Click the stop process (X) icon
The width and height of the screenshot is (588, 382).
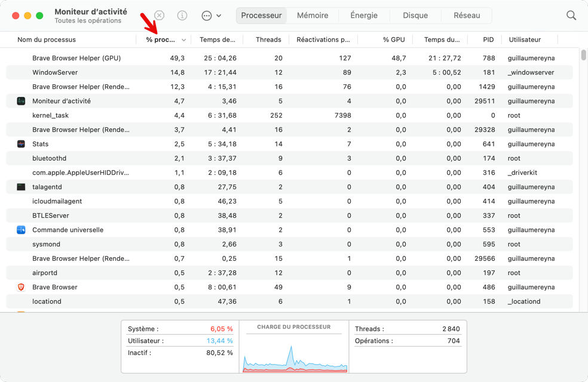[x=160, y=16]
